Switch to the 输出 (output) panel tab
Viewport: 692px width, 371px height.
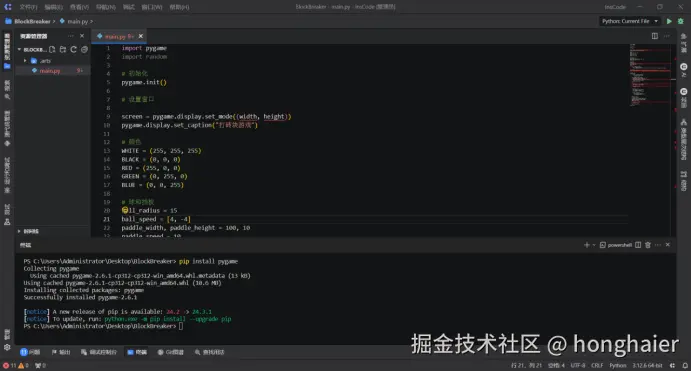click(x=61, y=352)
